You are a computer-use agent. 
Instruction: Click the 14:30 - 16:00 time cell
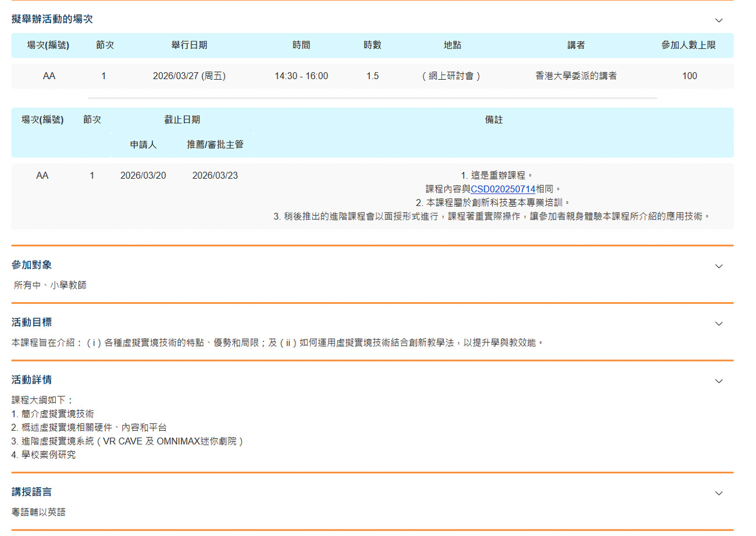point(301,76)
